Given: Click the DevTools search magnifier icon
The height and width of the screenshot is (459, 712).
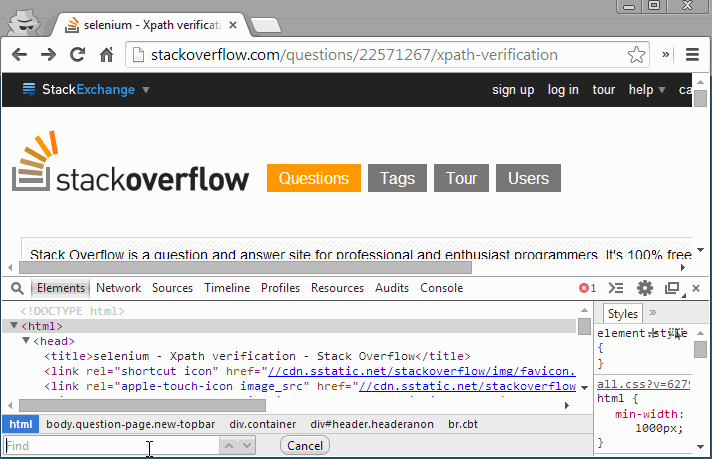Looking at the screenshot, I should [17, 288].
